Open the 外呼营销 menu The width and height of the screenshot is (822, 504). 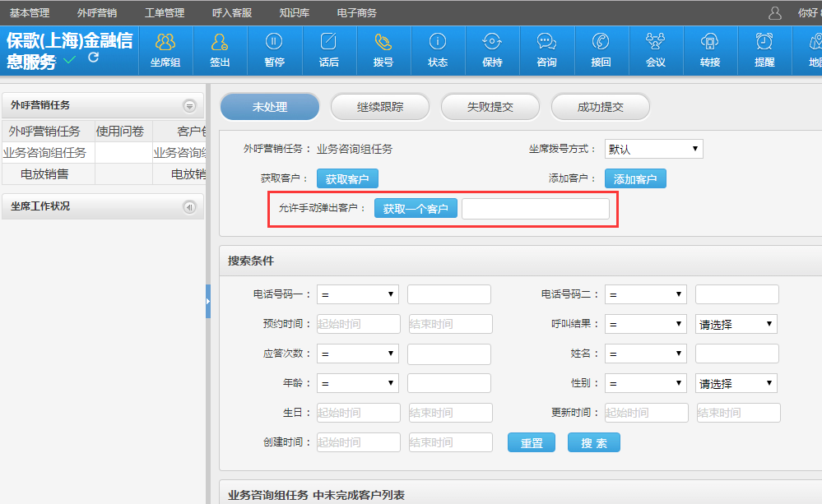pyautogui.click(x=97, y=13)
